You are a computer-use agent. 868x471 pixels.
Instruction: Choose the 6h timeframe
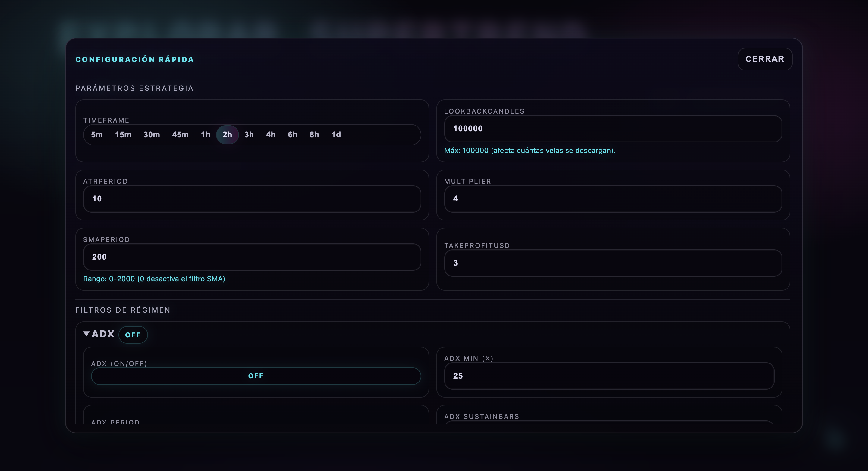(292, 135)
